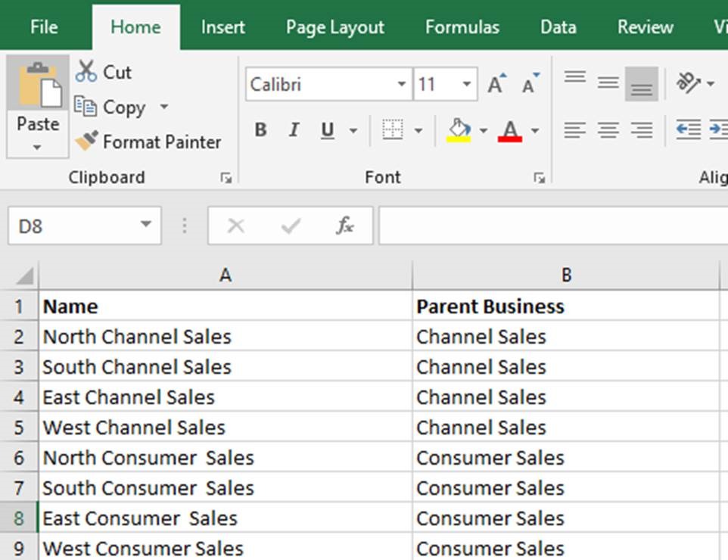Click the Decrease Indent icon
728x560 pixels.
(x=688, y=130)
